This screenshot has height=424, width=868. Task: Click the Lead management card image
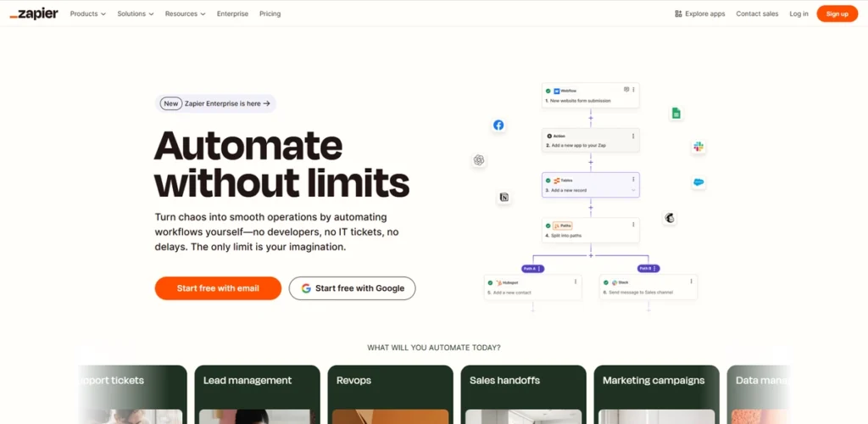[x=258, y=417]
